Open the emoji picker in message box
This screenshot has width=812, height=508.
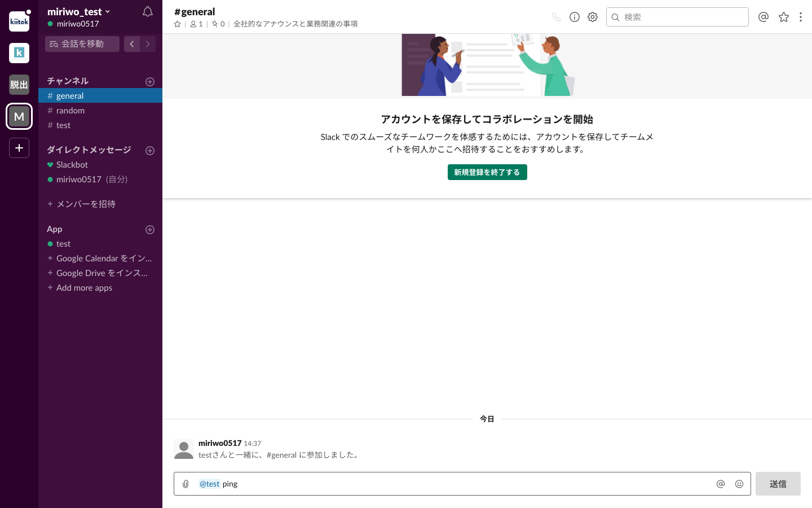(739, 484)
